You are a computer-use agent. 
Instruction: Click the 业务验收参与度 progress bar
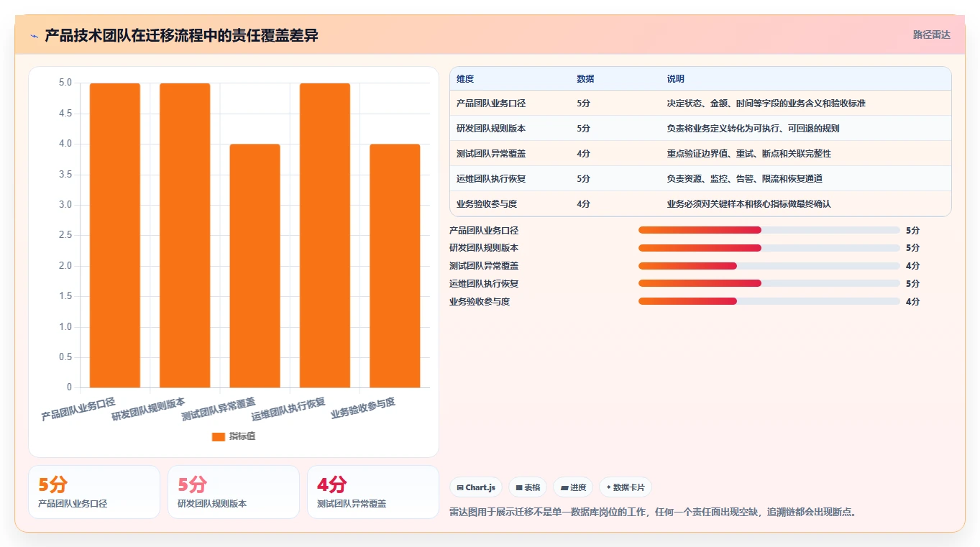point(769,302)
